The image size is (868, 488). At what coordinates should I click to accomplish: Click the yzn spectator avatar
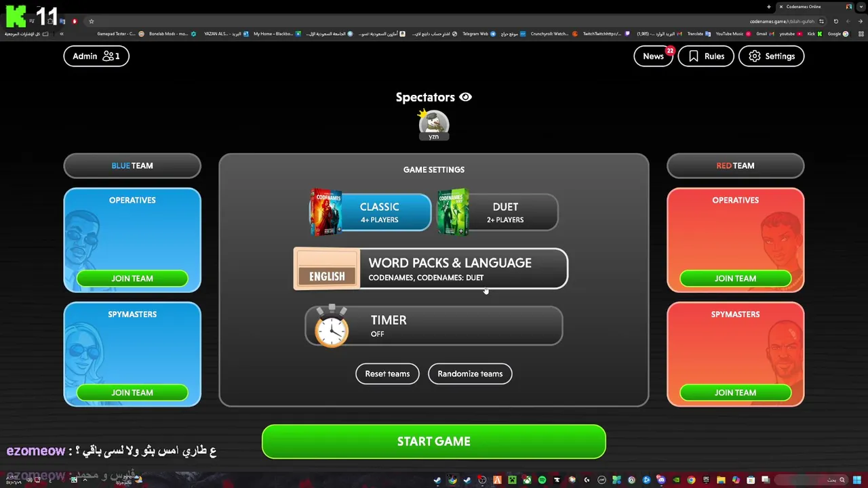[433, 125]
